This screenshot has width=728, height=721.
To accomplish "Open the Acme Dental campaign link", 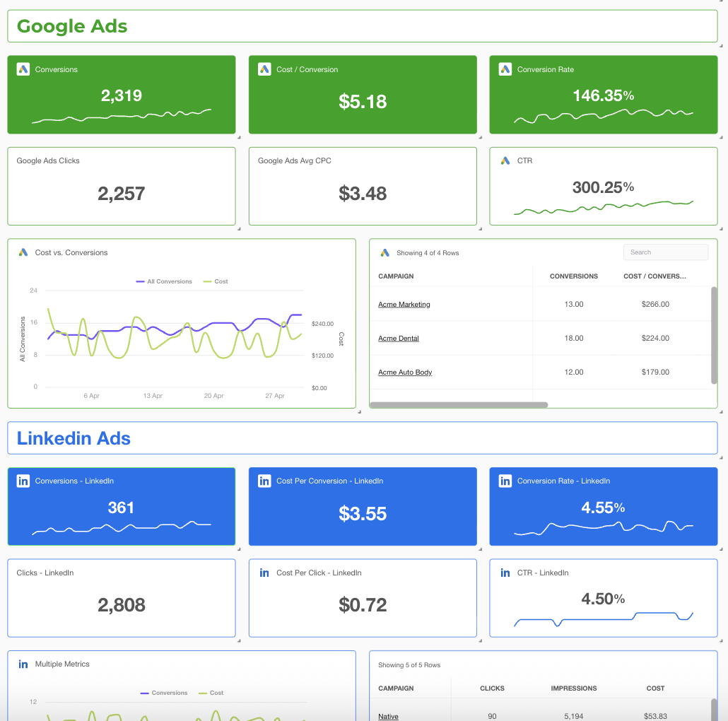I will 399,339.
